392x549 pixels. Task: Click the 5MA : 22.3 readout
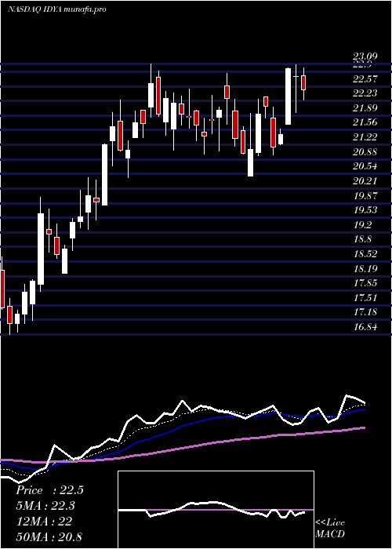45,506
